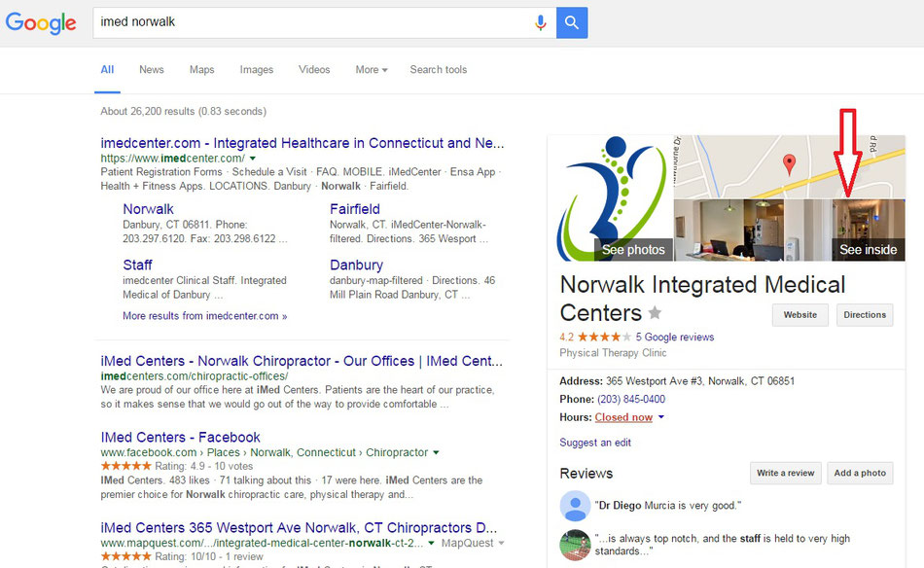Image resolution: width=924 pixels, height=568 pixels.
Task: Click the Dr Diego Murcia reviewer avatar
Action: [x=575, y=506]
